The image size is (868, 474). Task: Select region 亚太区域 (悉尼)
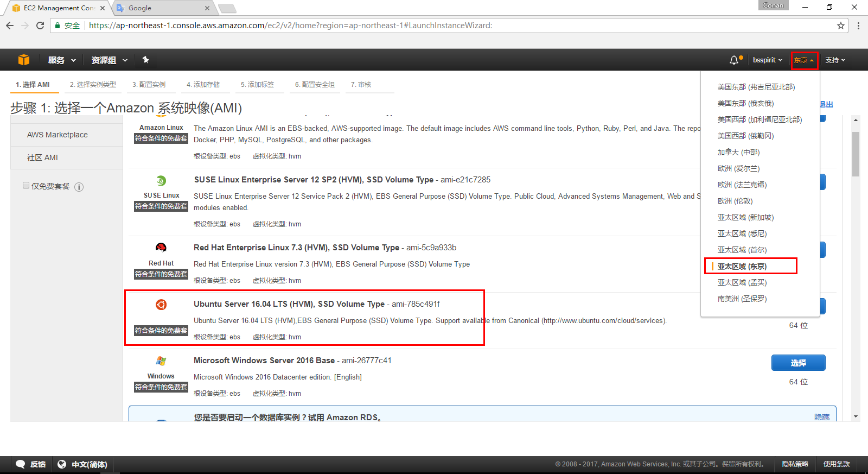point(742,233)
